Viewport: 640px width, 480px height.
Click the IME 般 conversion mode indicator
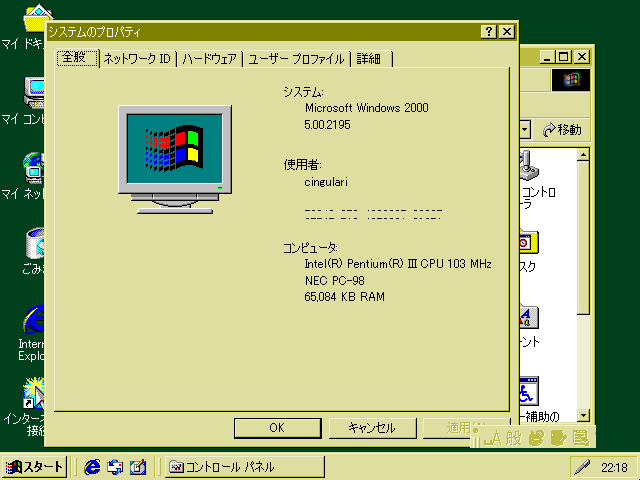[514, 438]
